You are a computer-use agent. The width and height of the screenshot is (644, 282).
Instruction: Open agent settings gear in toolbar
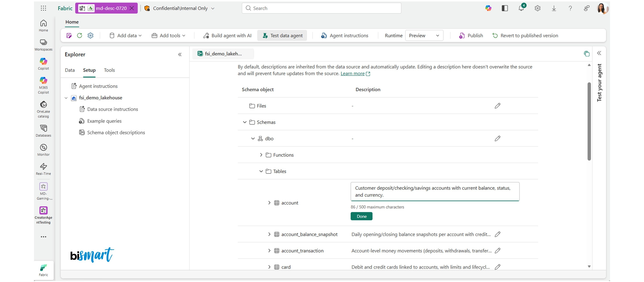[90, 36]
